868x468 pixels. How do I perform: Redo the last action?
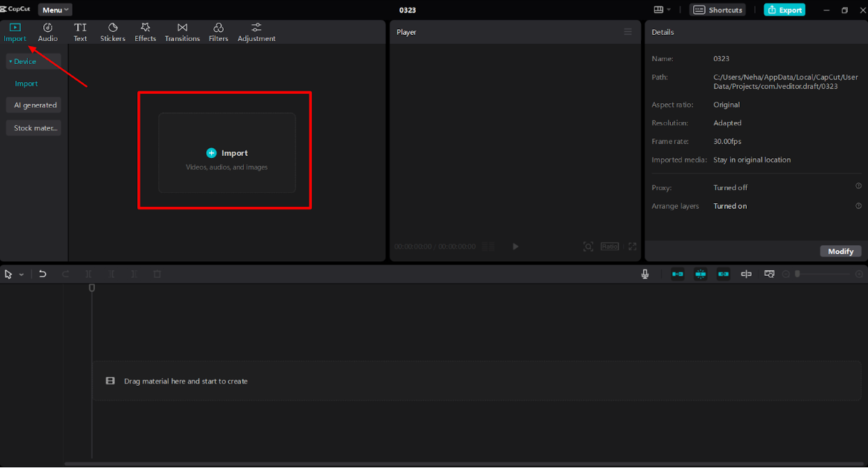(x=65, y=274)
